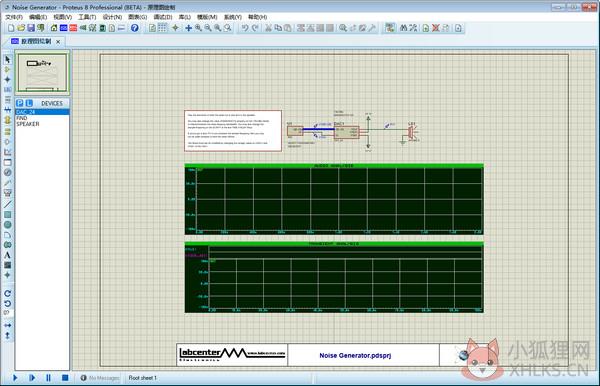Activate the Selection mode arrow tool

coord(7,60)
